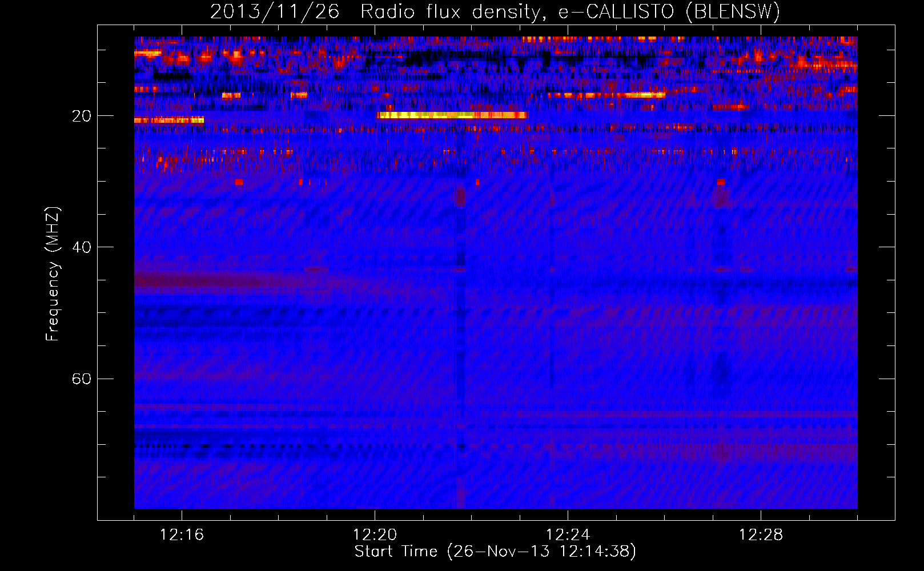Click the 12:24 time axis label
The image size is (924, 571).
(568, 534)
